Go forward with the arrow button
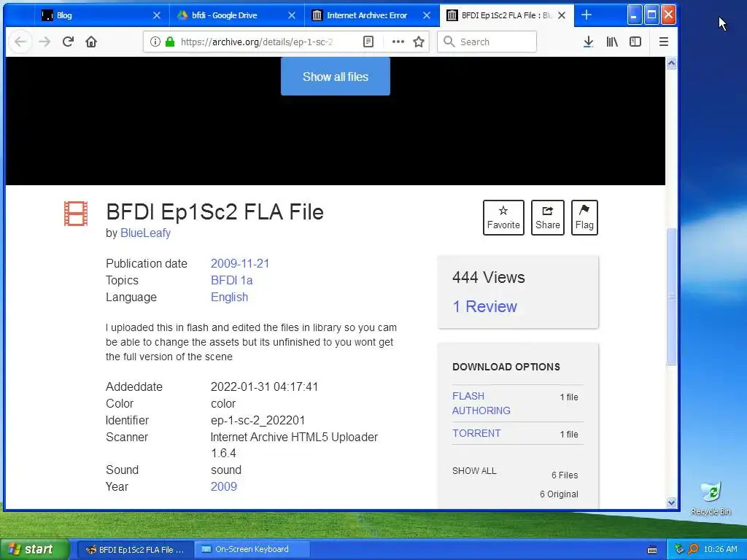 pos(44,42)
